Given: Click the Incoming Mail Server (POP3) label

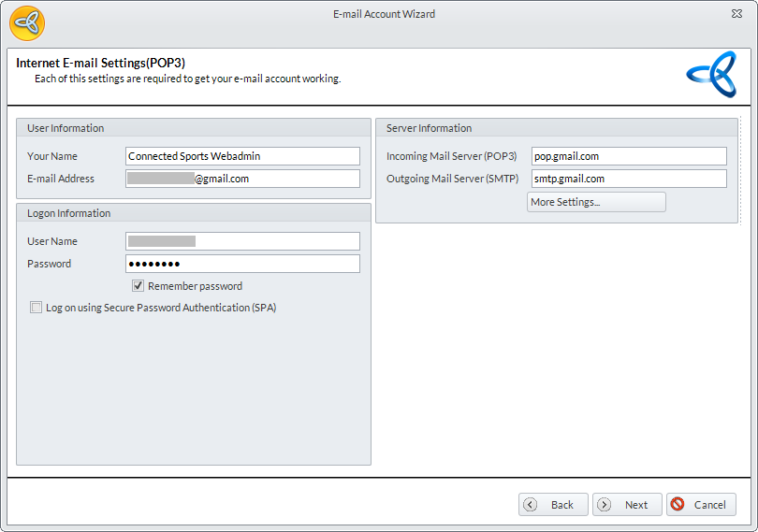Looking at the screenshot, I should coord(451,156).
